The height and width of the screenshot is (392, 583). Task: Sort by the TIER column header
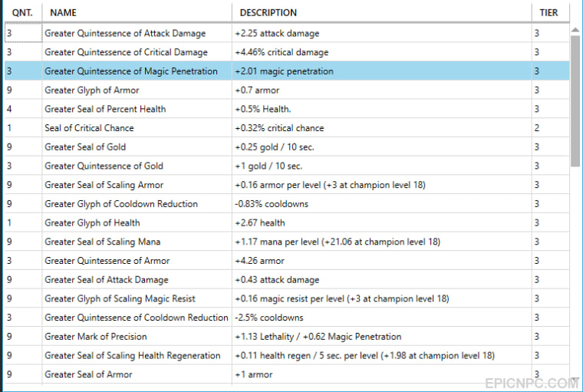click(550, 12)
